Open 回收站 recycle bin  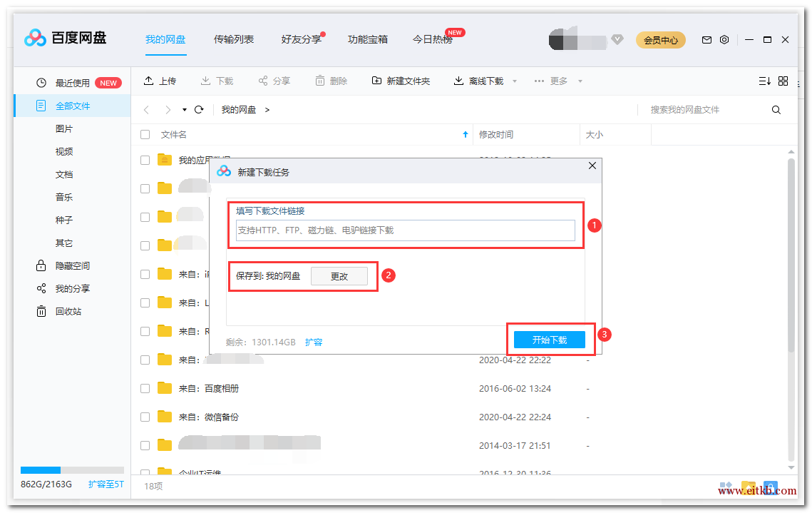(68, 311)
